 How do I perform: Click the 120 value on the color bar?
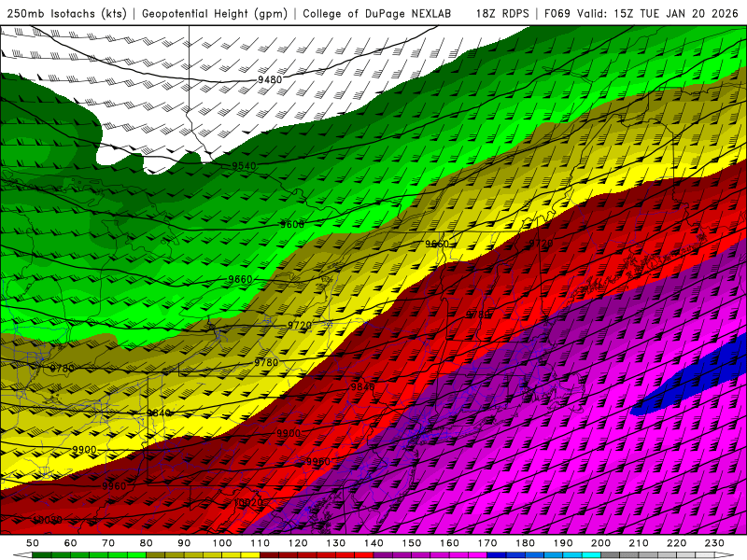(298, 543)
